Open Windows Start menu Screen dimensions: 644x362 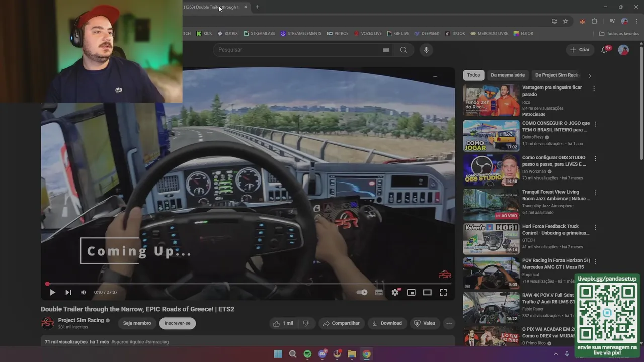278,354
